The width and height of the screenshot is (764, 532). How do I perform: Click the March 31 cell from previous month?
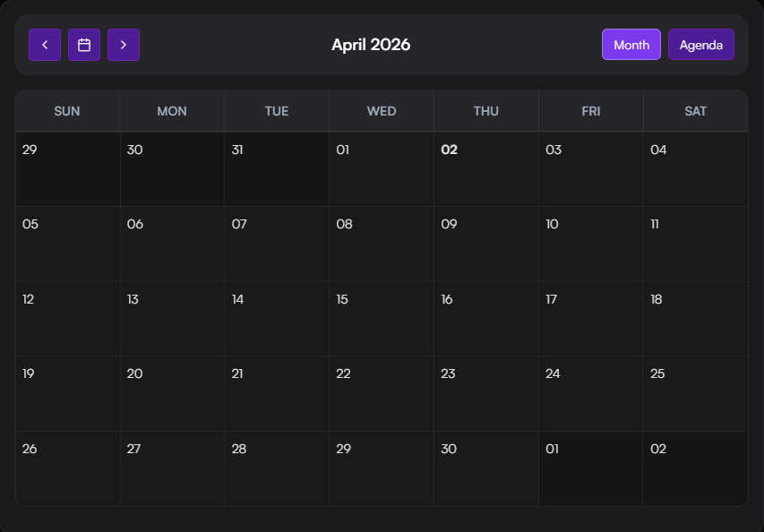click(x=276, y=167)
